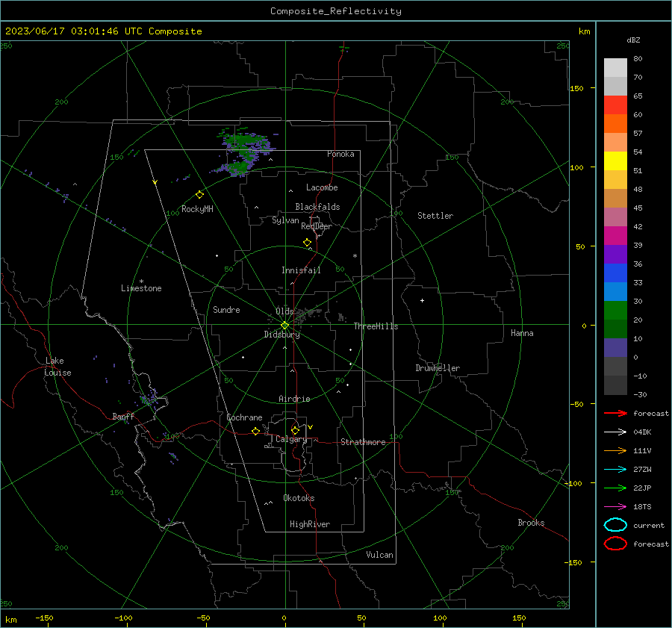This screenshot has width=672, height=628.
Task: Select the green 30 dBZ color swatch
Action: [615, 310]
